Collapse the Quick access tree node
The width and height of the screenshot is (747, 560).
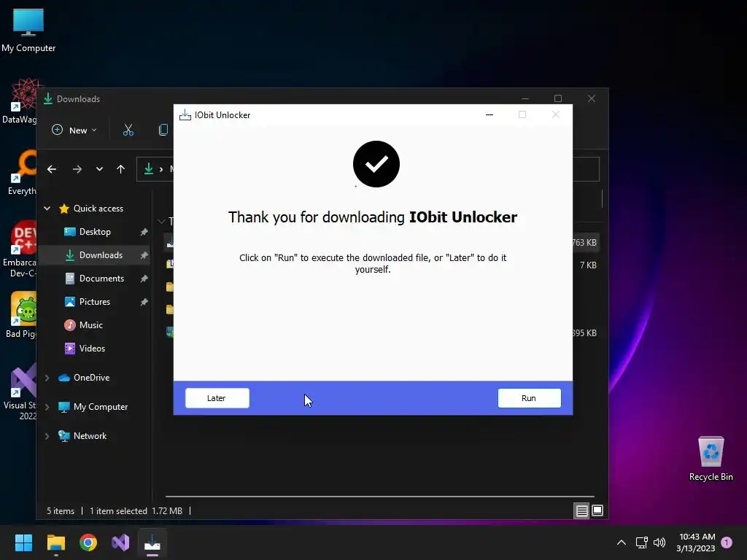pyautogui.click(x=47, y=208)
